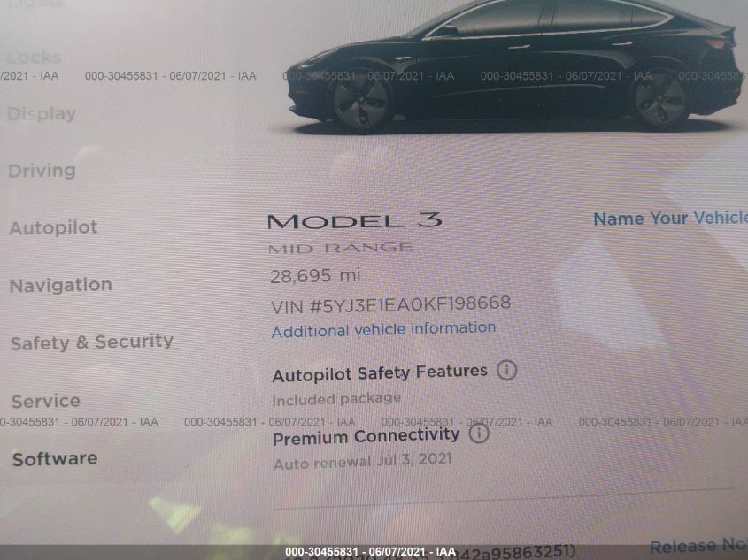Open the Locks settings menu
The width and height of the screenshot is (748, 560).
coord(35,58)
